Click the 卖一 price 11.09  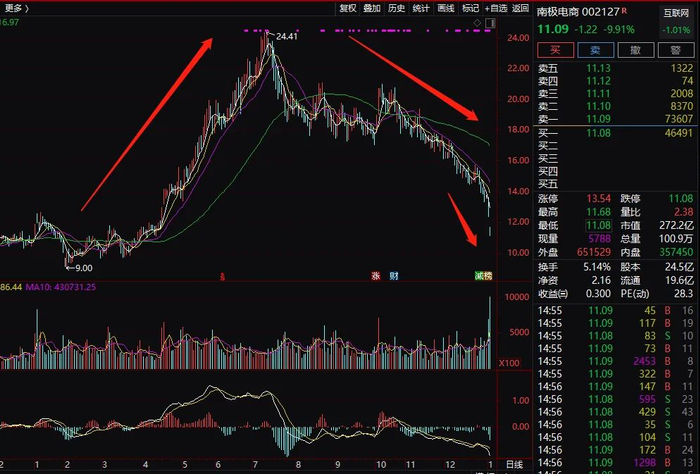[x=598, y=119]
